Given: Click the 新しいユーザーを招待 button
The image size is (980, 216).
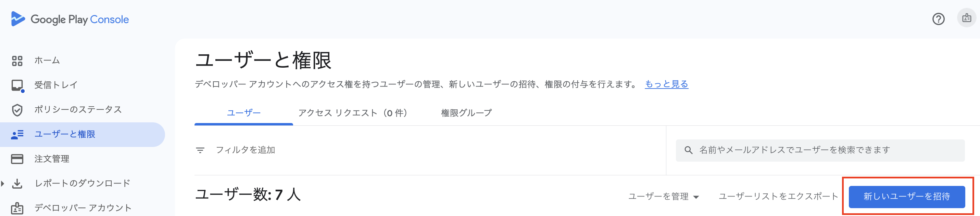Looking at the screenshot, I should point(907,197).
